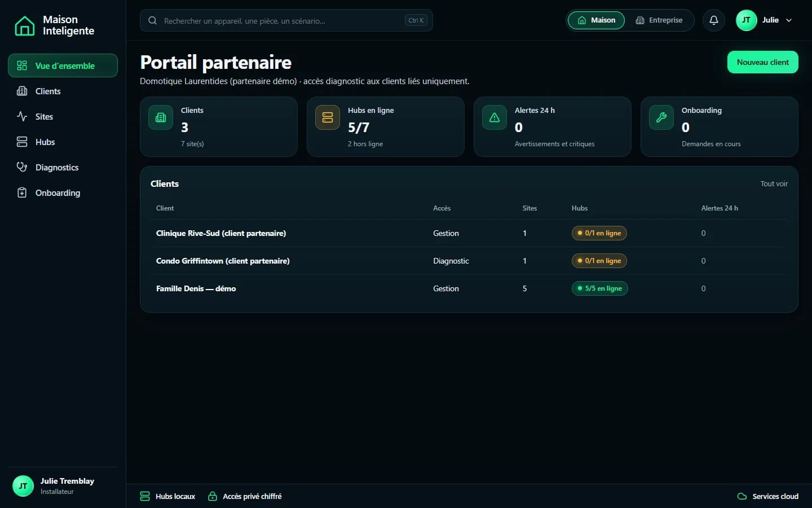
Task: Open Diagnostics in sidebar
Action: pyautogui.click(x=63, y=167)
